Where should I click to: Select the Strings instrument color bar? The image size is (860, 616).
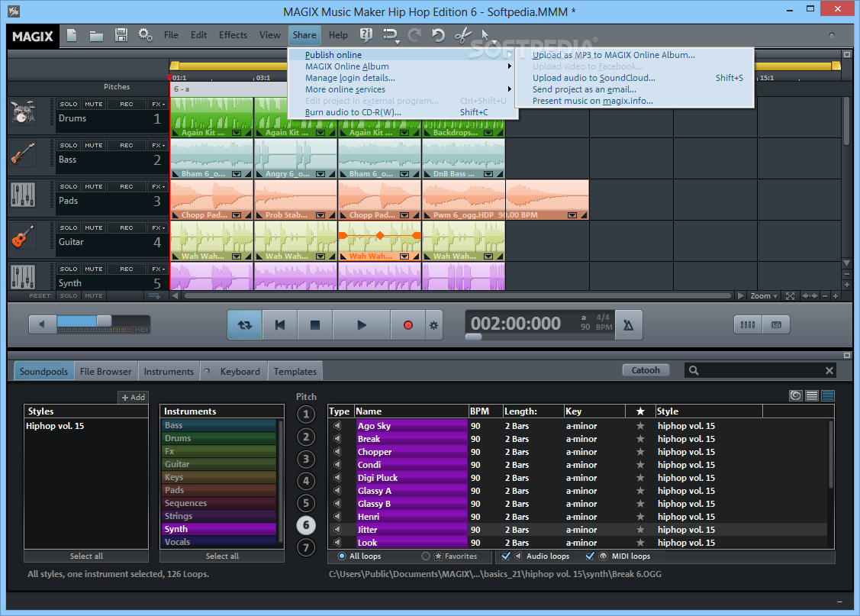(x=220, y=516)
